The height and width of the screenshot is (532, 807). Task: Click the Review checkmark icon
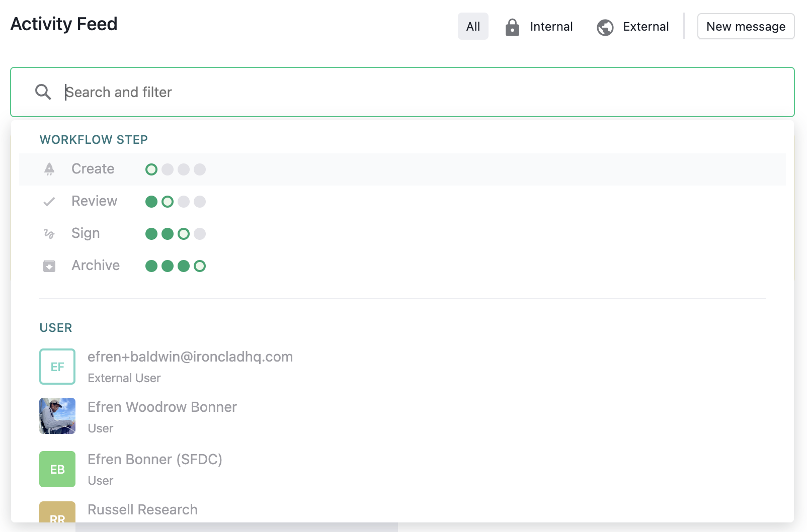[x=49, y=201]
